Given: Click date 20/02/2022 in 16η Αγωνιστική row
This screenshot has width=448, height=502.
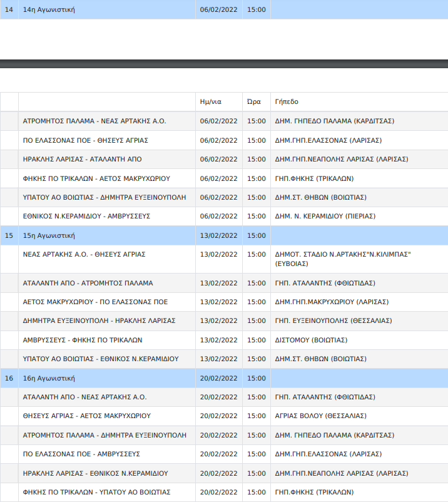Looking at the screenshot, I should click(218, 379).
